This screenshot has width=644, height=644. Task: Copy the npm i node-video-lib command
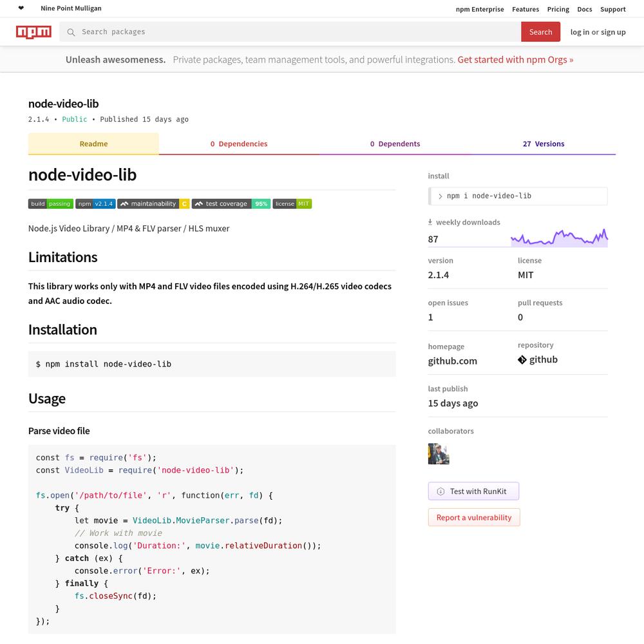pos(518,196)
